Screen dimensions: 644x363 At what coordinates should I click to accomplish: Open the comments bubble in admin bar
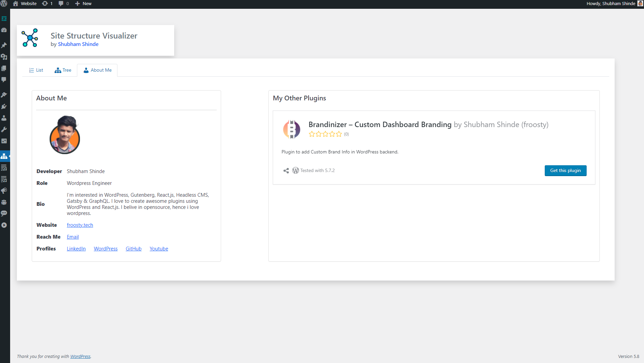coord(64,4)
